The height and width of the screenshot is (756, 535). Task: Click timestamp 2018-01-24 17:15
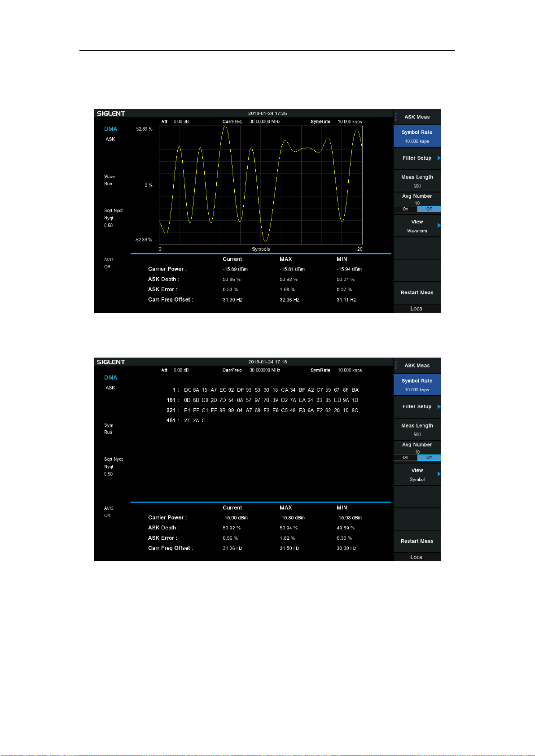coord(267,362)
